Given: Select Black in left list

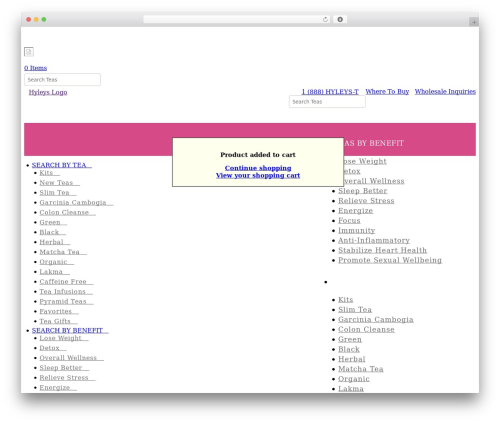Looking at the screenshot, I should pyautogui.click(x=53, y=232).
